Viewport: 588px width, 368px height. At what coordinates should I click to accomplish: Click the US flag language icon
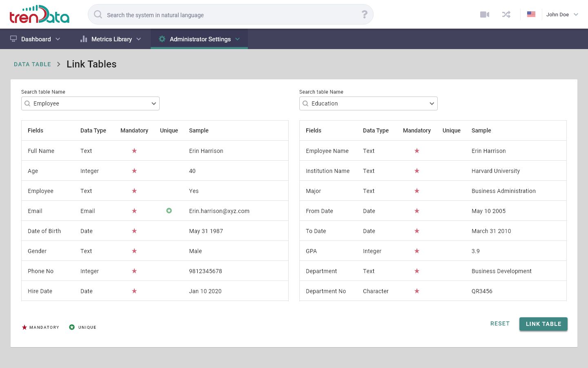(531, 14)
